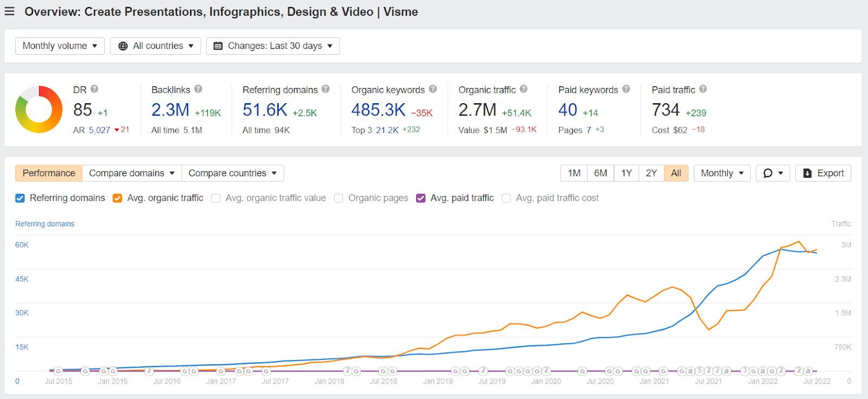Click the Value $1.5M figure

(x=495, y=130)
